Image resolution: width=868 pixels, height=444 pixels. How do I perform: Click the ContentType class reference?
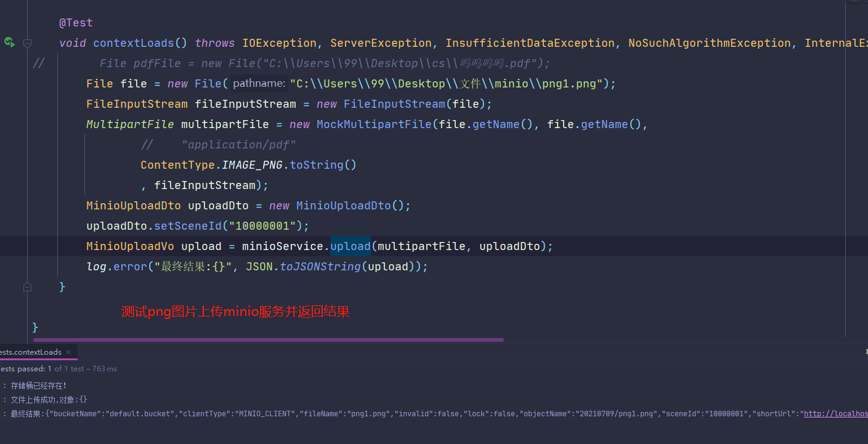pyautogui.click(x=177, y=165)
